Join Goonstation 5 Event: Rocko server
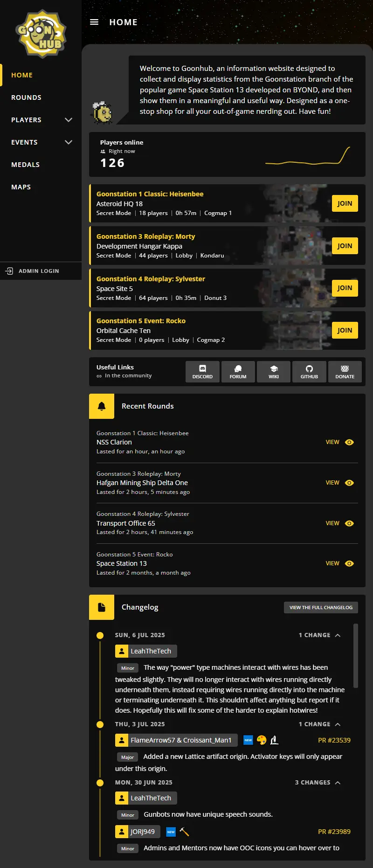This screenshot has width=373, height=868. pos(345,330)
